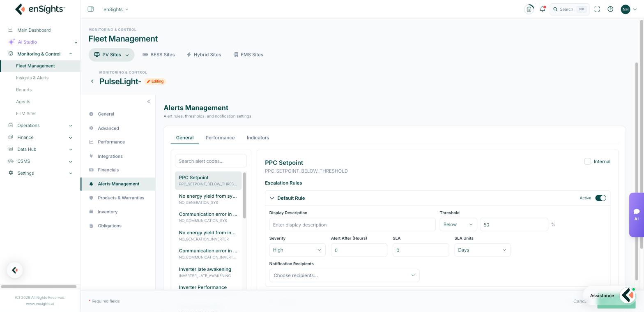Open the PV Sites selector
This screenshot has width=644, height=312.
pos(111,55)
